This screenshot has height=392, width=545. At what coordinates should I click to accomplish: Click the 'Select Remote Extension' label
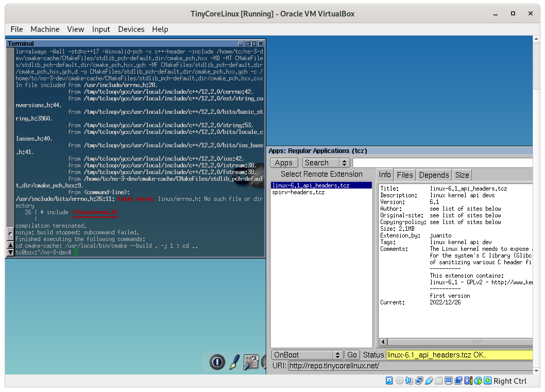pos(321,174)
